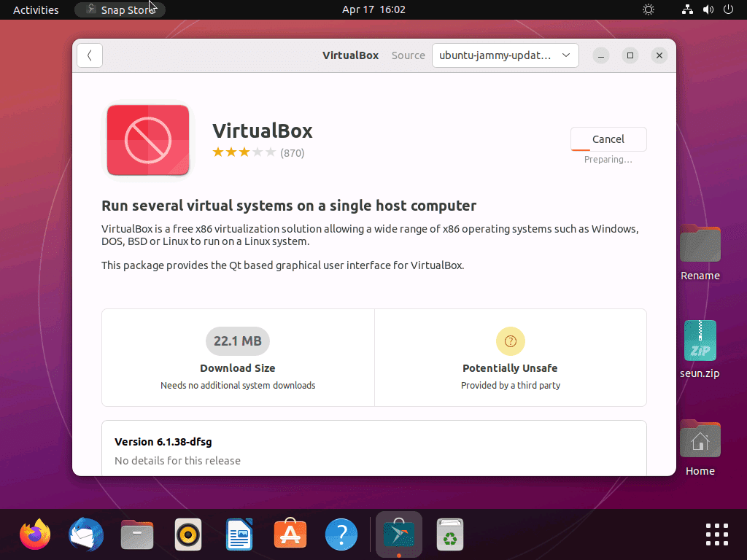The image size is (747, 560).
Task: Click the 'No details for this release' text
Action: (177, 461)
